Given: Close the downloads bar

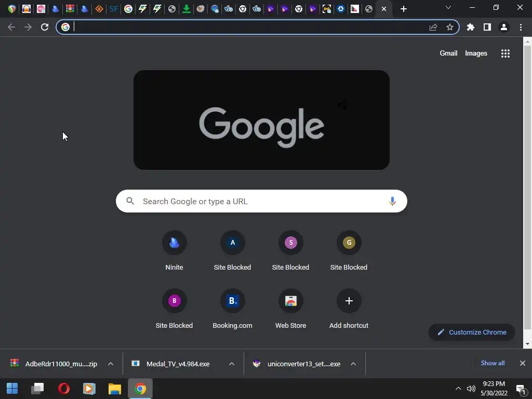Looking at the screenshot, I should (x=523, y=363).
